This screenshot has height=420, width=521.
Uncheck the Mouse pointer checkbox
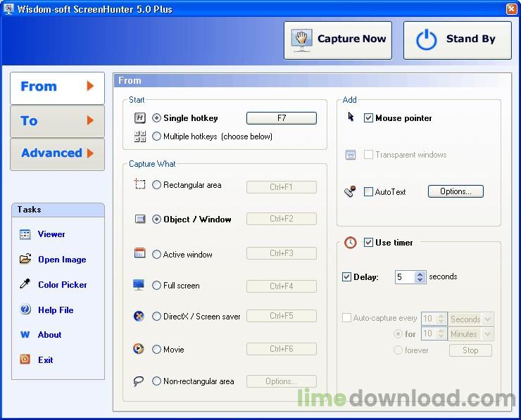(368, 118)
